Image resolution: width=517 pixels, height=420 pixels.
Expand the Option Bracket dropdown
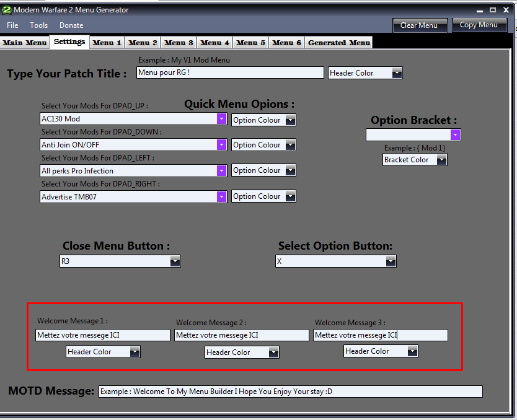[x=413, y=135]
